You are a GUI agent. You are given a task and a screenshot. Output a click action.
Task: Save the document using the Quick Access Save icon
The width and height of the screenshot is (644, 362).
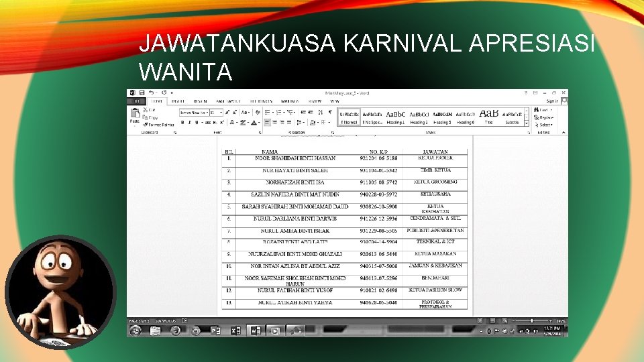(142, 93)
